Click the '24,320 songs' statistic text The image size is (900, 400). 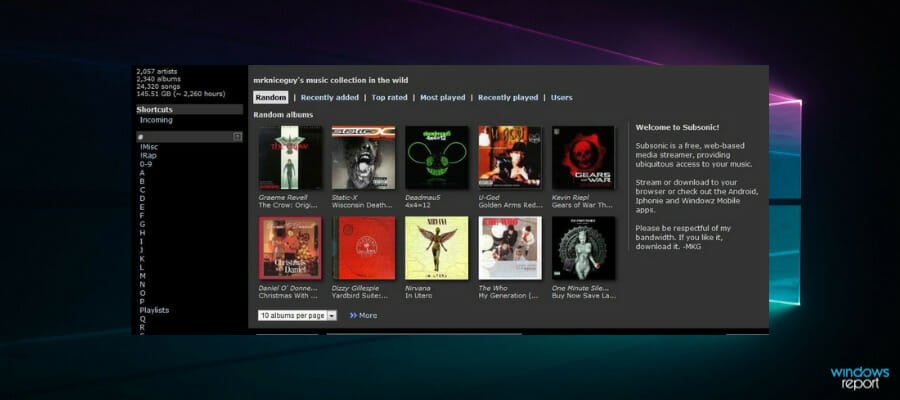(158, 86)
